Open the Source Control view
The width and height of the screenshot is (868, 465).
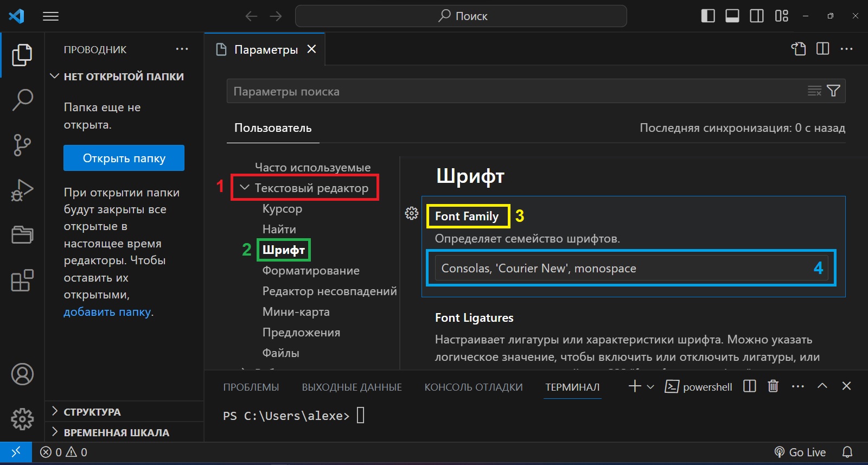point(22,145)
